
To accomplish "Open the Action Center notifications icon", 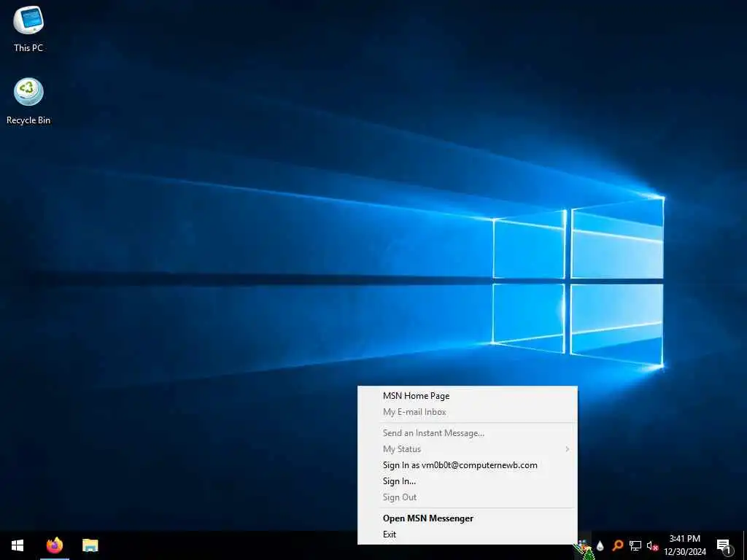I will pyautogui.click(x=724, y=546).
